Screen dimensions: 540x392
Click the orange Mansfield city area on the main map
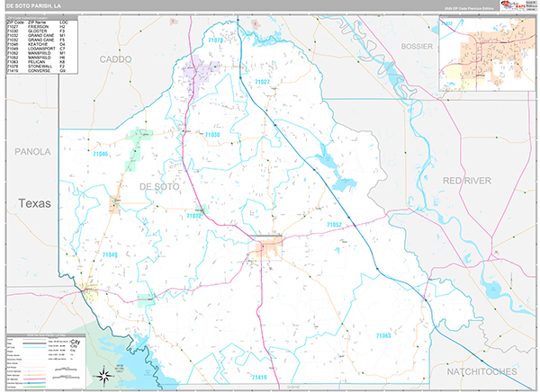(268, 248)
